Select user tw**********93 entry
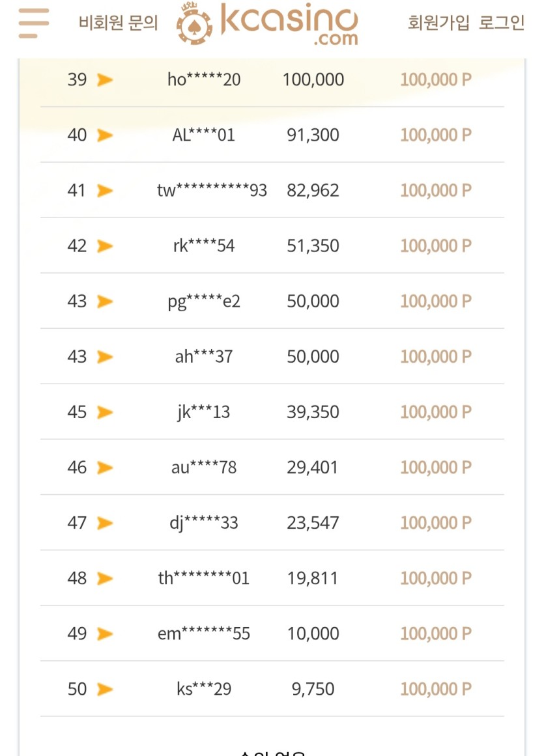The width and height of the screenshot is (544, 756). point(212,190)
